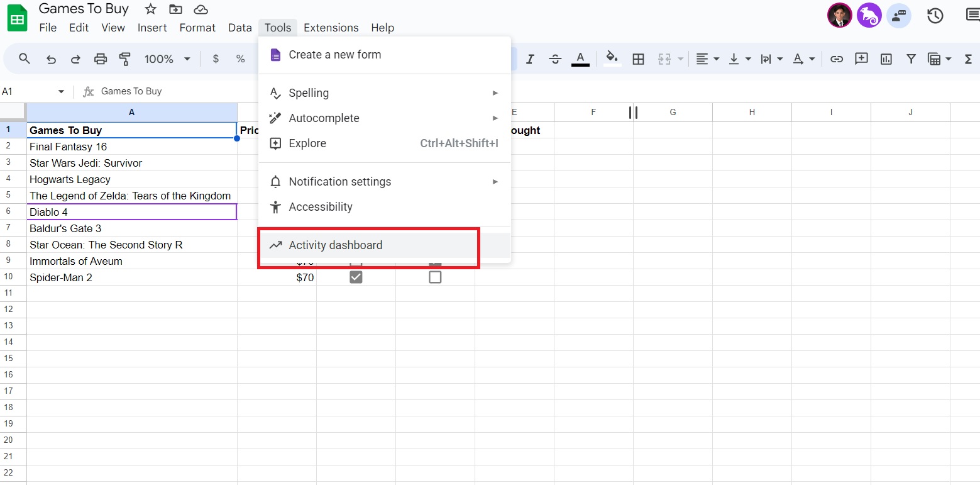Pick text color swatch

(x=580, y=59)
